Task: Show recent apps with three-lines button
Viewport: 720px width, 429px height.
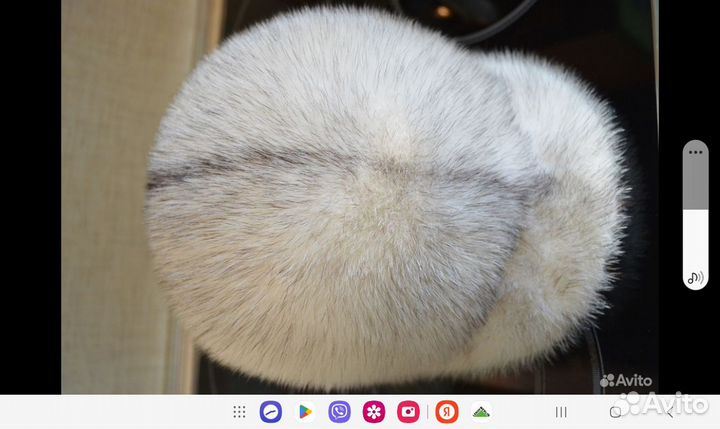Action: (561, 412)
